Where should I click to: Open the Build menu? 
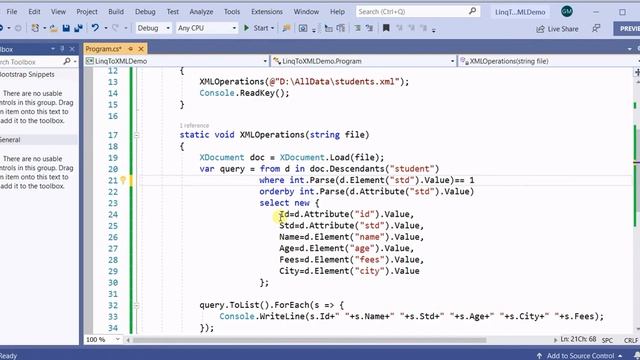pyautogui.click(x=116, y=11)
